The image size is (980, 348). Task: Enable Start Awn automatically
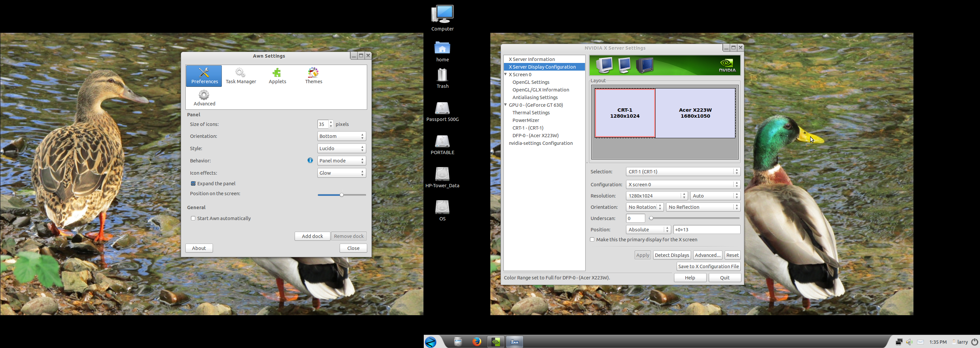(193, 218)
